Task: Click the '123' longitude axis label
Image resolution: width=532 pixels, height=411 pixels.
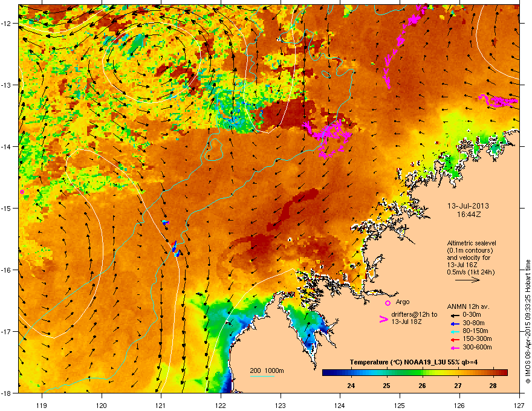Action: [x=281, y=405]
